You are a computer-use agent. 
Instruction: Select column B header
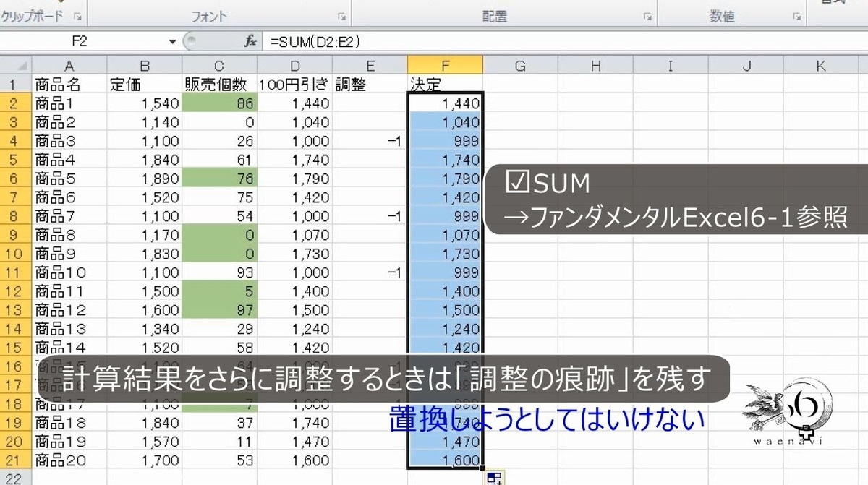click(x=144, y=66)
